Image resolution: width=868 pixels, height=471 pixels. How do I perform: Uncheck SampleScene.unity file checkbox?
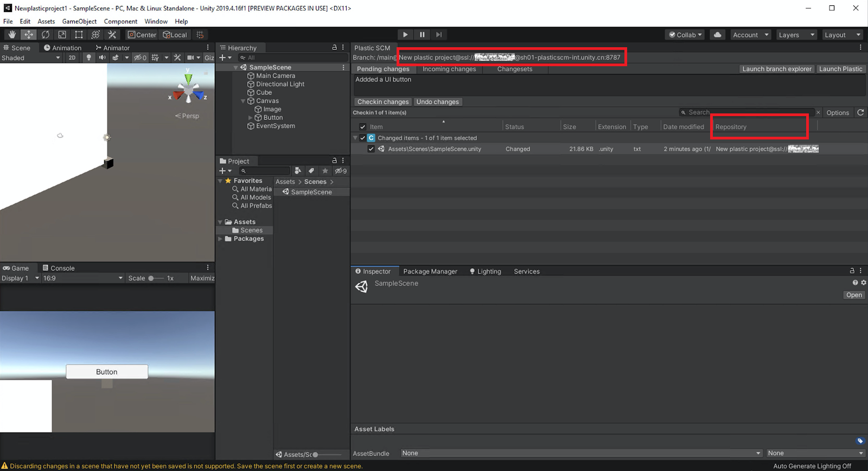371,149
